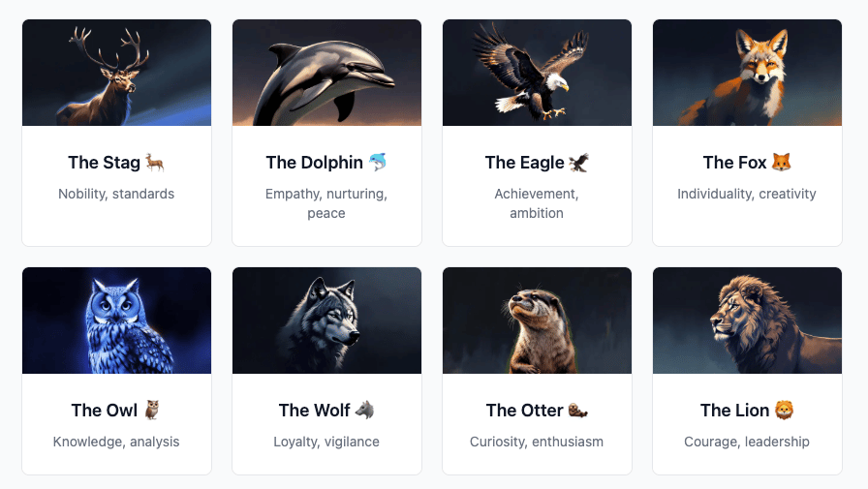Click the owl emoji icon

tap(152, 411)
